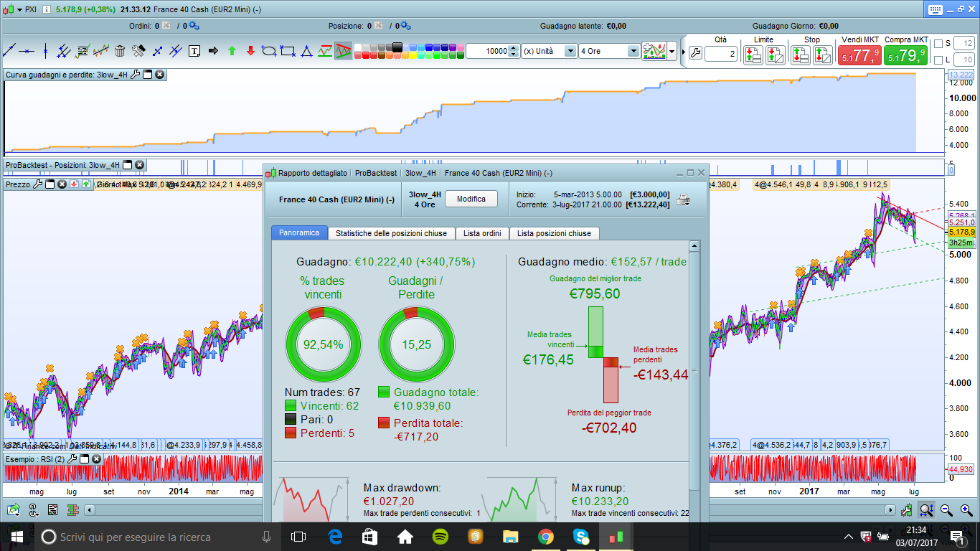Open Microsoft Edge from the taskbar
The width and height of the screenshot is (980, 551).
tap(334, 536)
